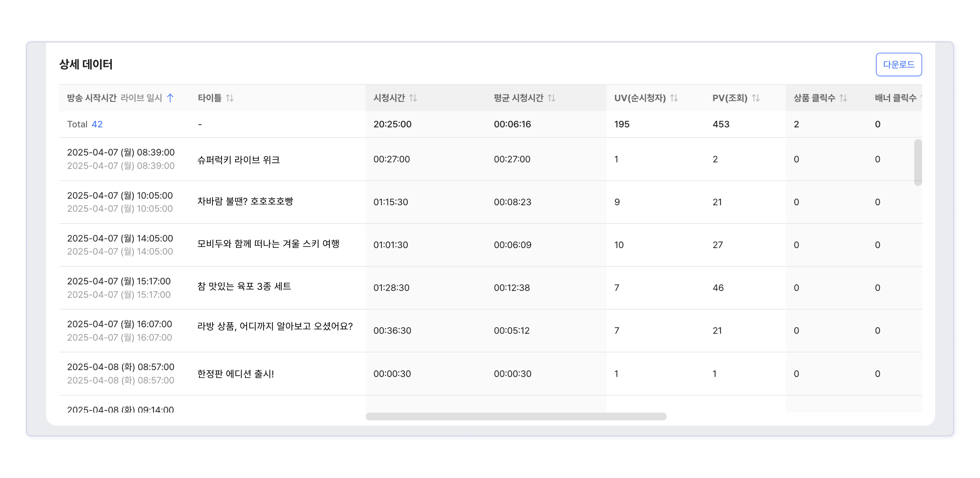Click the 상세 데이터 section heading
980x478 pixels.
(x=86, y=65)
